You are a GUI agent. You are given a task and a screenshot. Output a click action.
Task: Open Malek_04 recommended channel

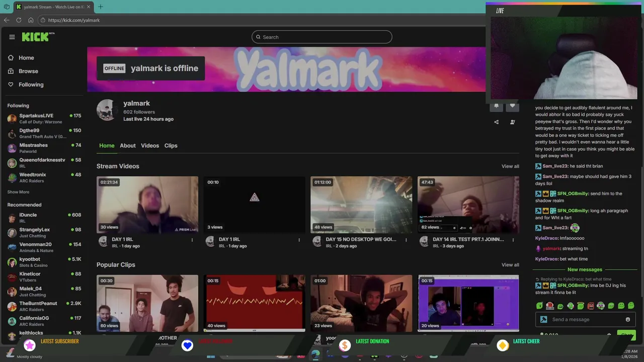click(x=44, y=292)
